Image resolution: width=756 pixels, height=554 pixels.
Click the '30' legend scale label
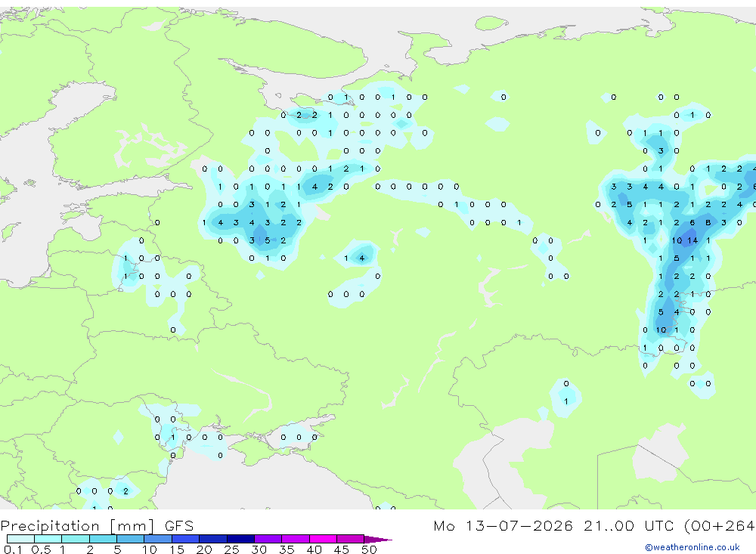click(259, 549)
